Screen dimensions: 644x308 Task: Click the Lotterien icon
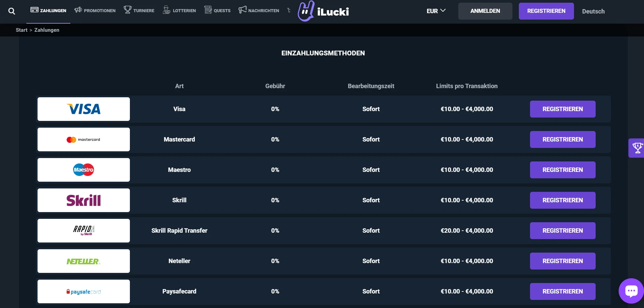click(166, 10)
